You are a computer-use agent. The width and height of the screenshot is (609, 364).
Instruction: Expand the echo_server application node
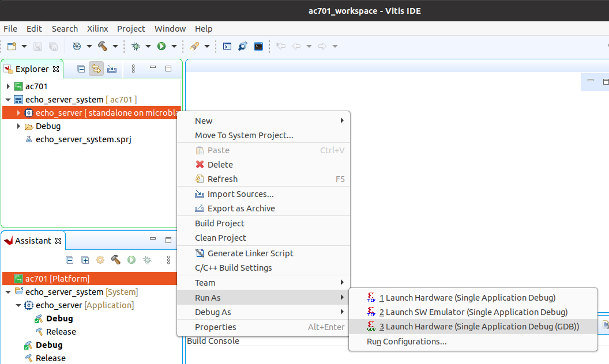(x=18, y=113)
